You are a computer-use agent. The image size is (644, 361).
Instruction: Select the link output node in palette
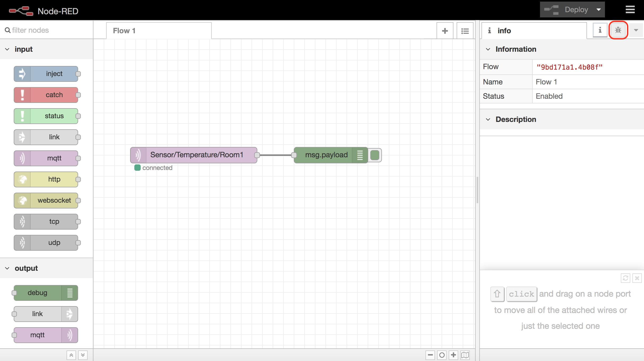point(46,314)
